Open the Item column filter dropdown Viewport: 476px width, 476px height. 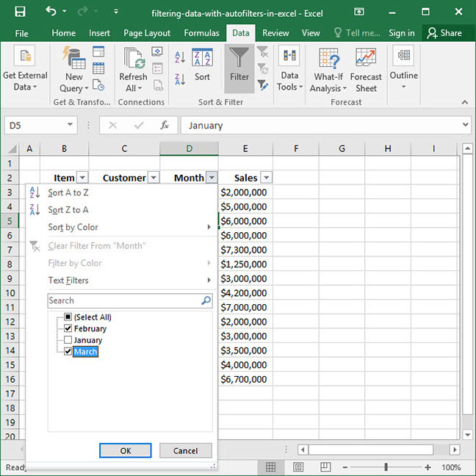(x=82, y=177)
